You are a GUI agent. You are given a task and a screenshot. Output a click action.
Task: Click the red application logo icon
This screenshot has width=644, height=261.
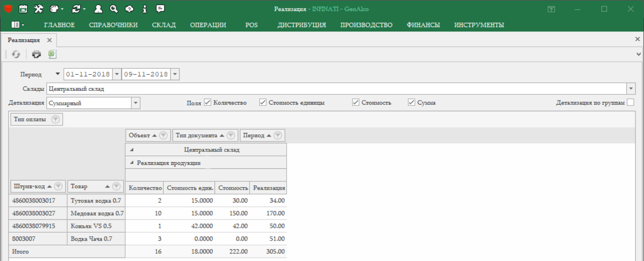pos(8,9)
